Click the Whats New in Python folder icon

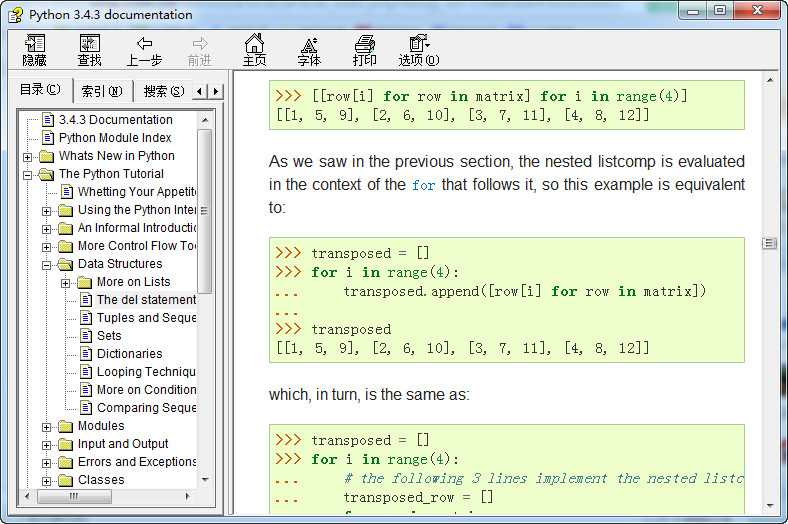pos(46,156)
